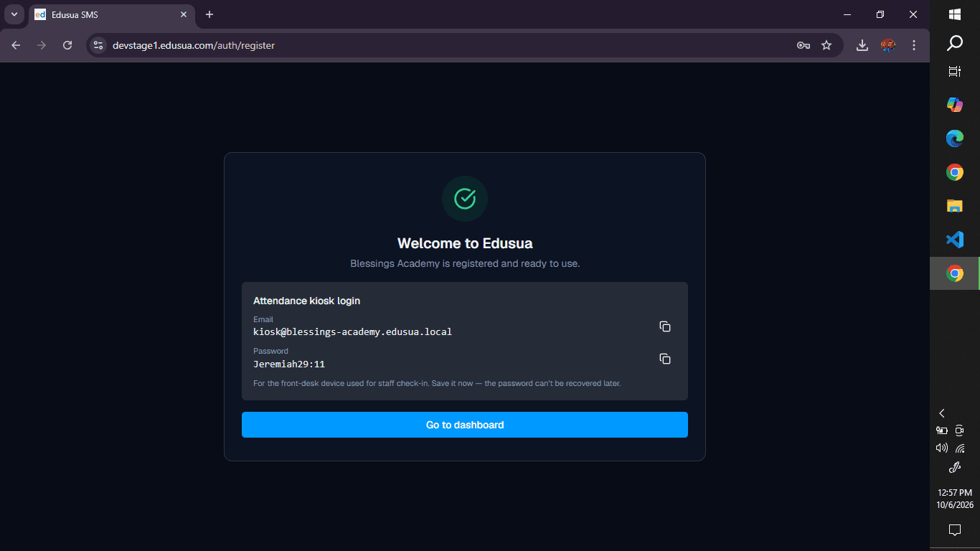
Task: Open Task View from the taskbar
Action: pos(955,72)
